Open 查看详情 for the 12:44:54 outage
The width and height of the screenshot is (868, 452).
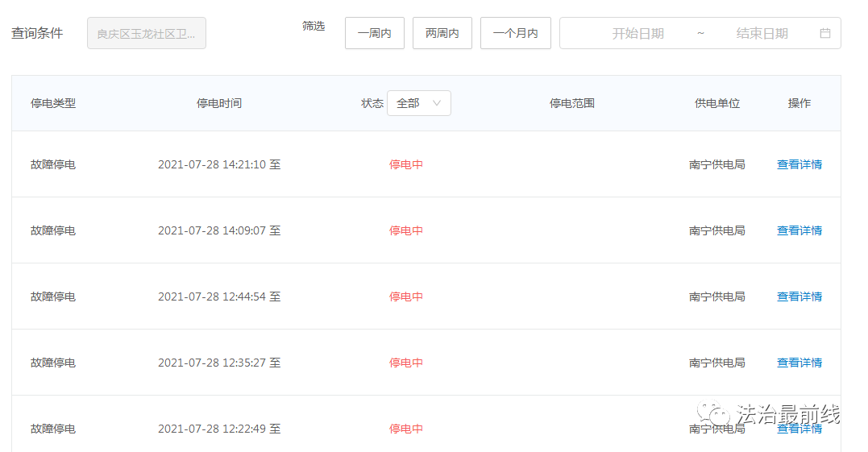(x=799, y=296)
